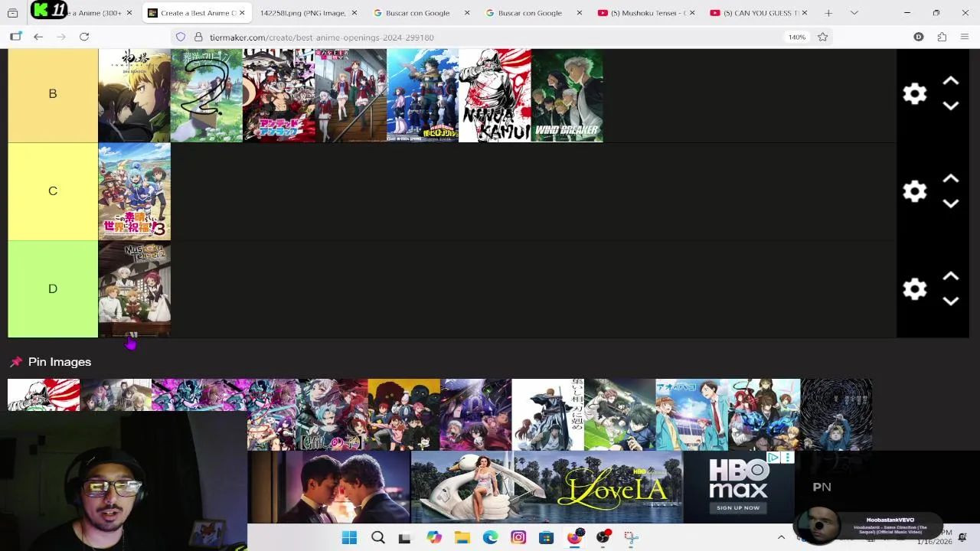
Task: Click the browser back arrow
Action: click(x=38, y=37)
